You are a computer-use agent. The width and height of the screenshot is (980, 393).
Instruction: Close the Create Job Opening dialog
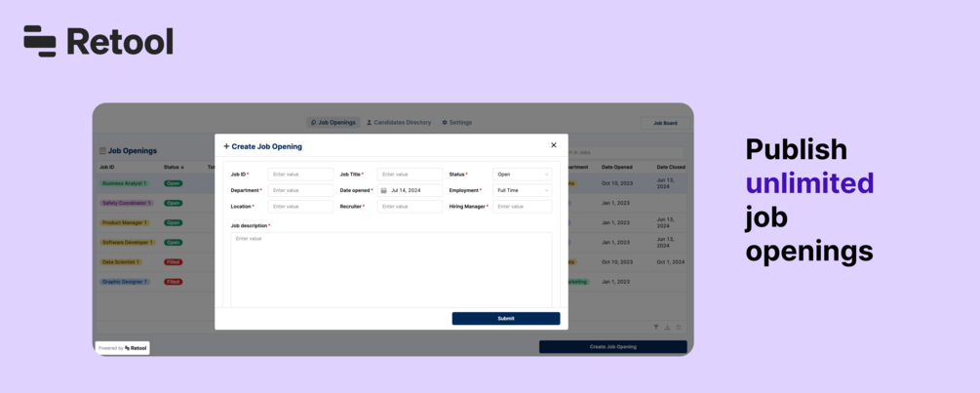click(553, 145)
